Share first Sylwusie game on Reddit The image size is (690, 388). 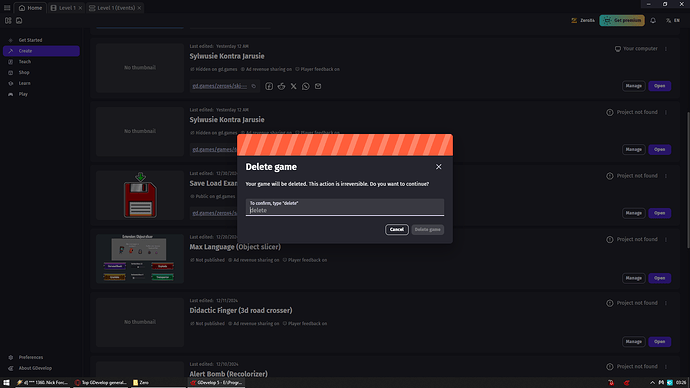(x=281, y=86)
